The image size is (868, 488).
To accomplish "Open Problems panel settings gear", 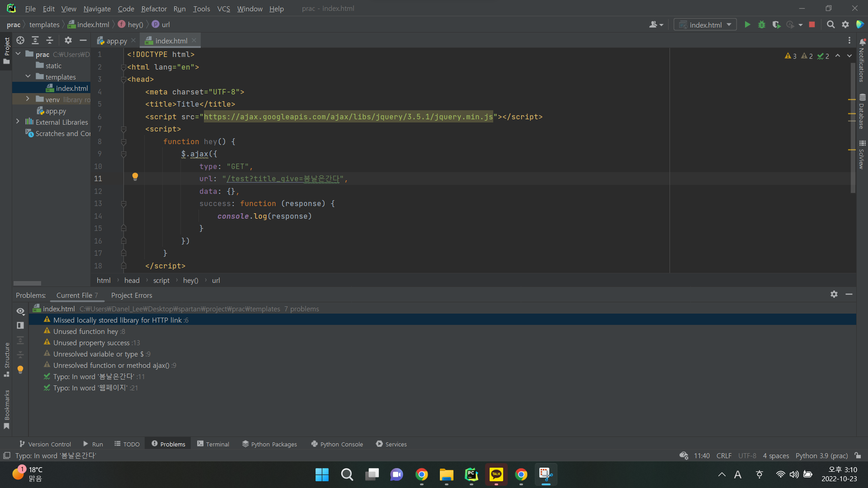I will click(x=834, y=294).
